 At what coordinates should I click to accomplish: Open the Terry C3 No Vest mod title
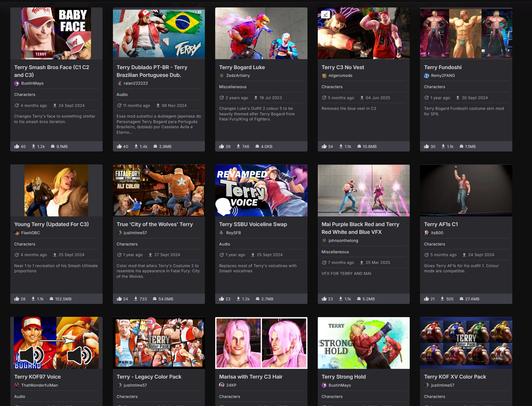343,67
